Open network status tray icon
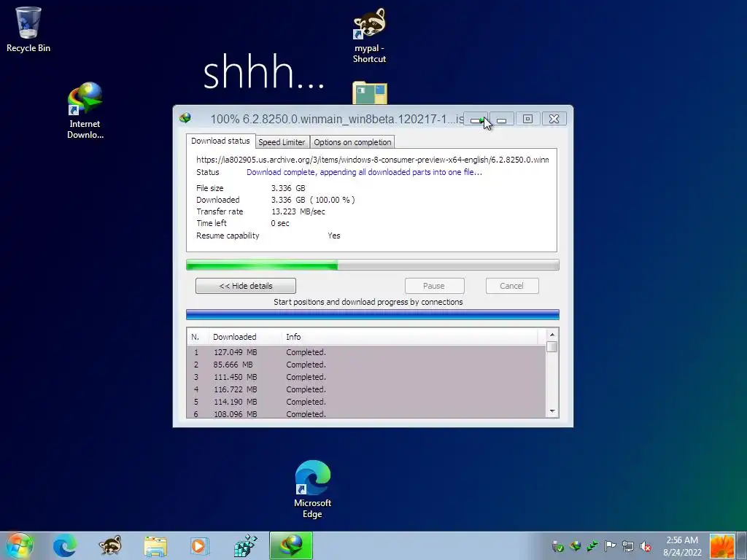Viewport: 747px width, 560px height. coord(628,546)
